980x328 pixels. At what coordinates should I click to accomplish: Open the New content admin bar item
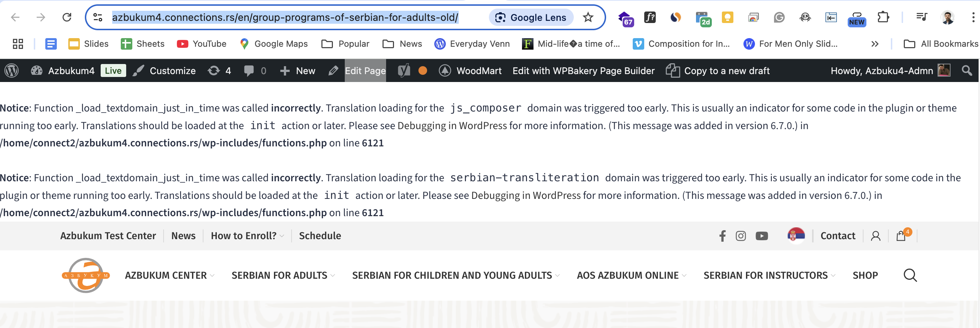click(298, 71)
